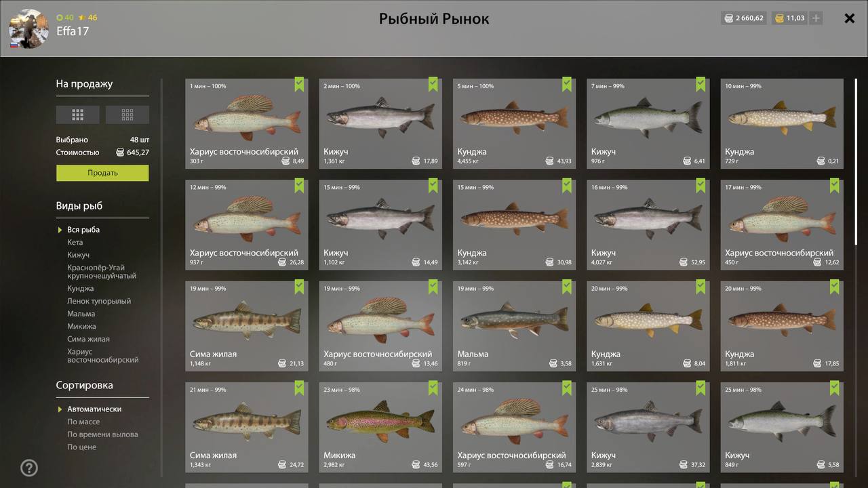The height and width of the screenshot is (488, 868).
Task: Deselect the Кунджа 4,455 кг checkmark
Action: [x=567, y=85]
